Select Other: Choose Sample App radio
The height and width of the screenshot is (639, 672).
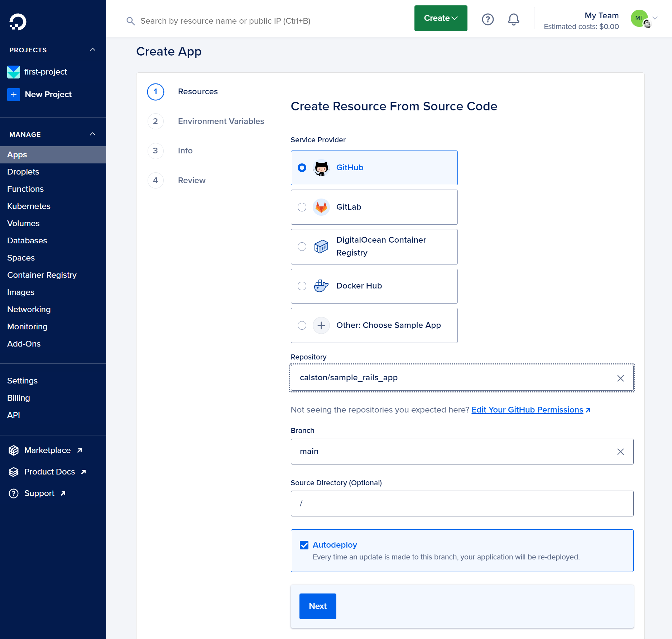coord(302,325)
